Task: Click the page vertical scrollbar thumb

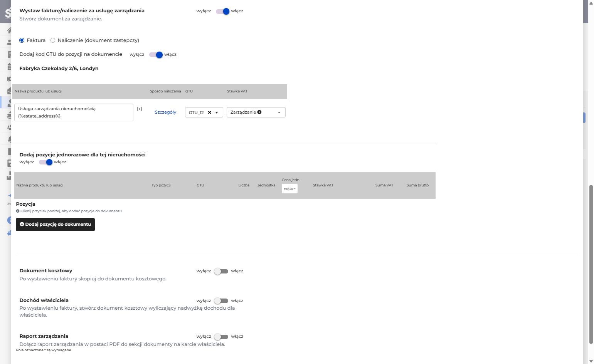Action: [591, 264]
